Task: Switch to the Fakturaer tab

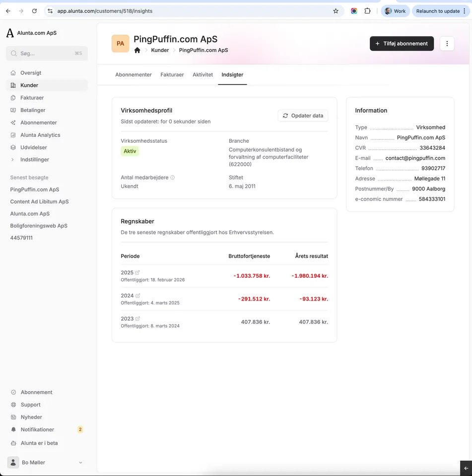Action: (x=172, y=75)
